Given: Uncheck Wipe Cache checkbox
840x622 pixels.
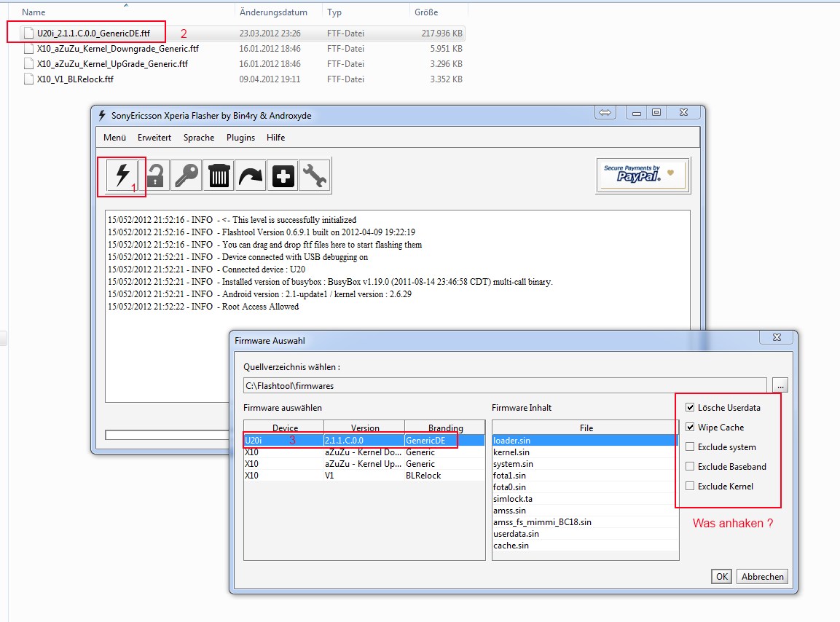Looking at the screenshot, I should 690,428.
